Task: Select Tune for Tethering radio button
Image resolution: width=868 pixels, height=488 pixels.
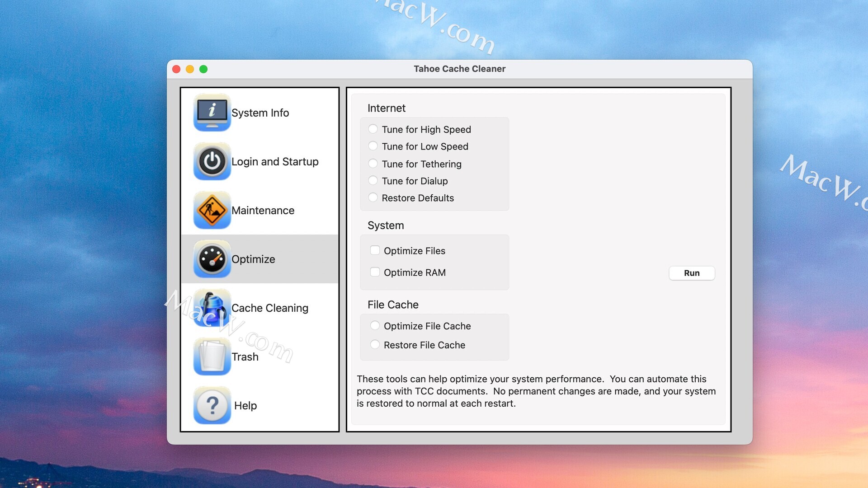Action: pyautogui.click(x=373, y=164)
